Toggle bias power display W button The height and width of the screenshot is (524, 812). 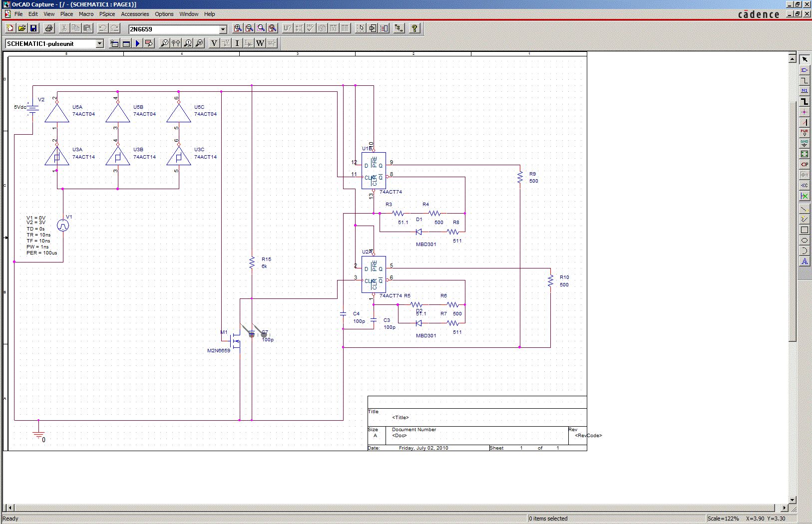click(260, 43)
